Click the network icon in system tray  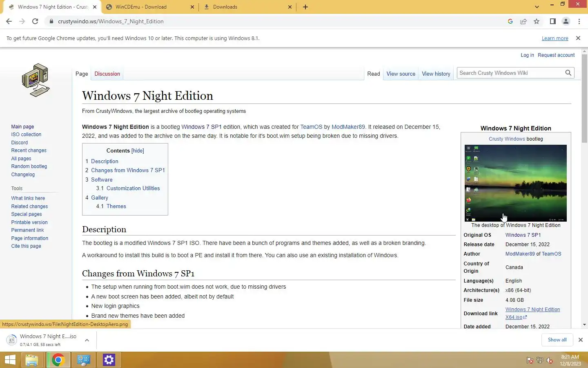pyautogui.click(x=540, y=360)
